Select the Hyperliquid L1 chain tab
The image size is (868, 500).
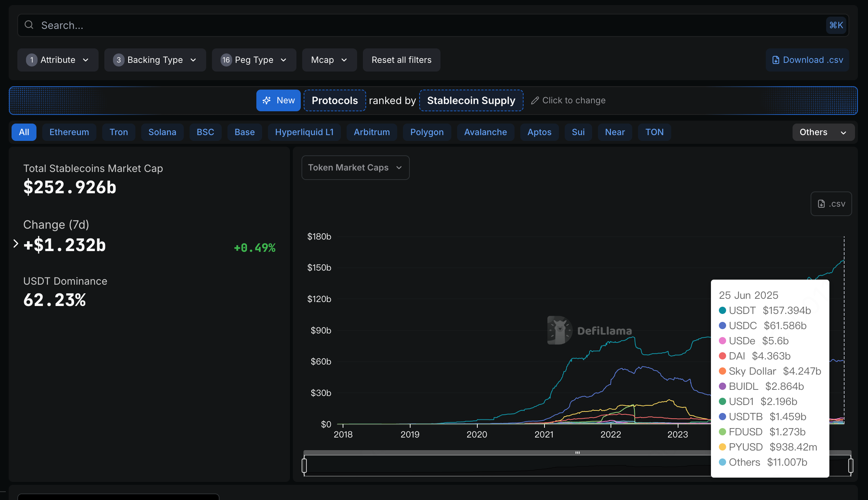(304, 132)
